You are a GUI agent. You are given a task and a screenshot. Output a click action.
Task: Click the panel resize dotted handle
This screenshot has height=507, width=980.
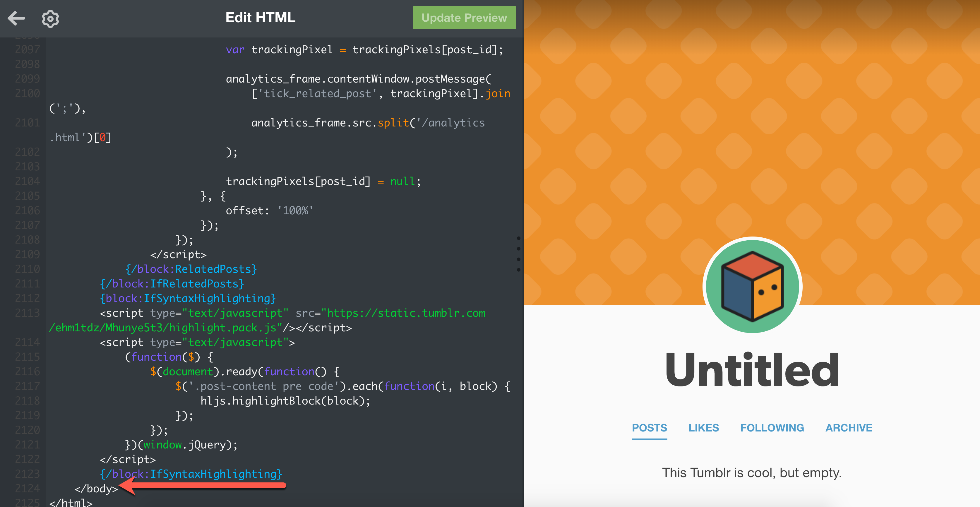[518, 254]
